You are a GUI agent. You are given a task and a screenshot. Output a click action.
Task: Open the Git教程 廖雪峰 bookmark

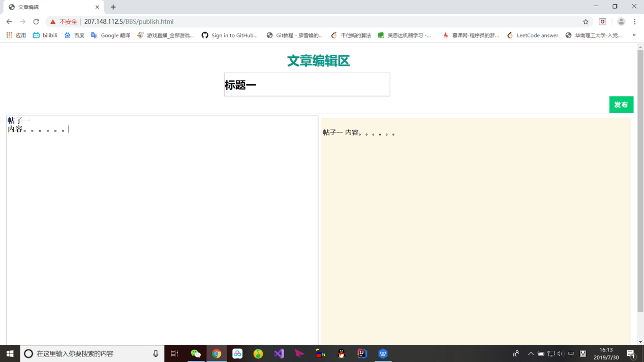click(x=295, y=36)
